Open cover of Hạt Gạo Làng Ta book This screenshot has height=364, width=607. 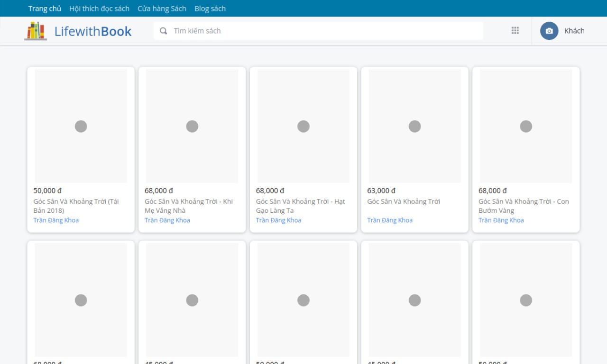click(303, 126)
